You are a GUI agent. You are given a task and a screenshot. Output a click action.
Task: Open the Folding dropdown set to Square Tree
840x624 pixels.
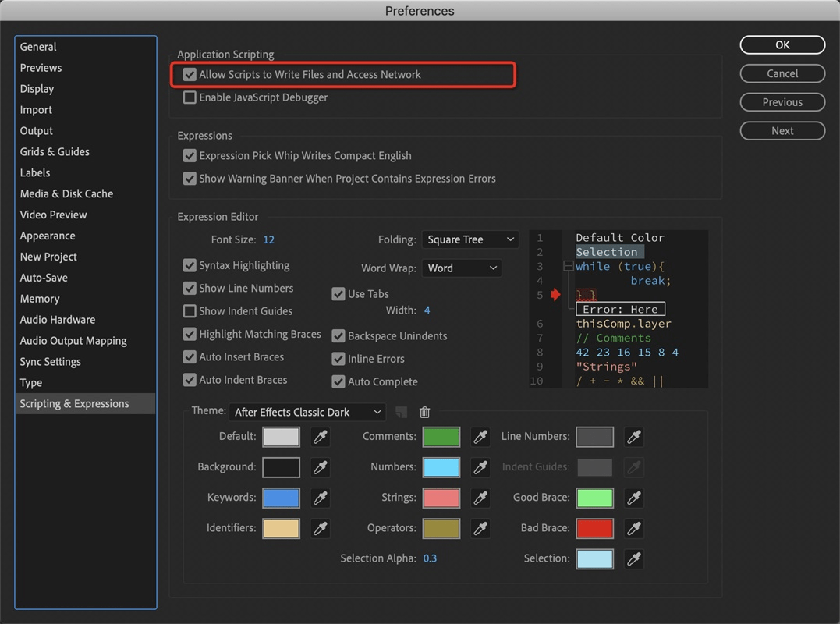click(470, 239)
